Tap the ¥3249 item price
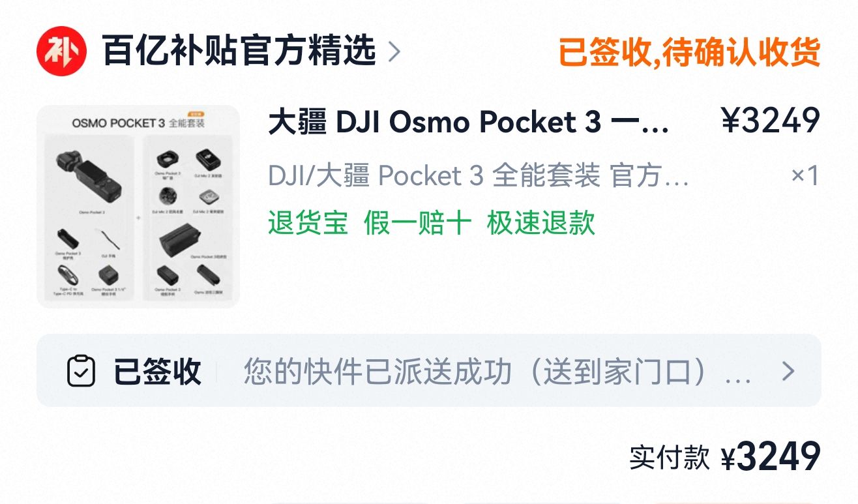 coord(771,121)
